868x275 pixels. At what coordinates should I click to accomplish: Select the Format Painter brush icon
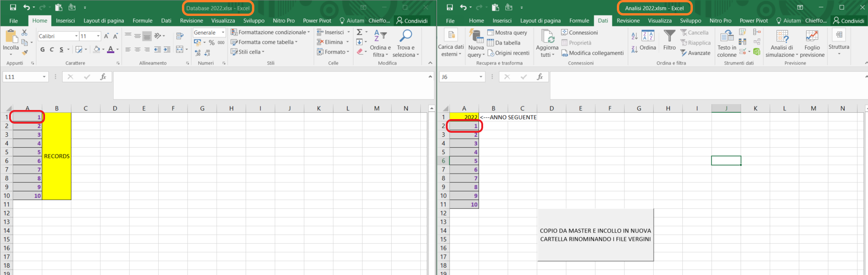[x=25, y=52]
